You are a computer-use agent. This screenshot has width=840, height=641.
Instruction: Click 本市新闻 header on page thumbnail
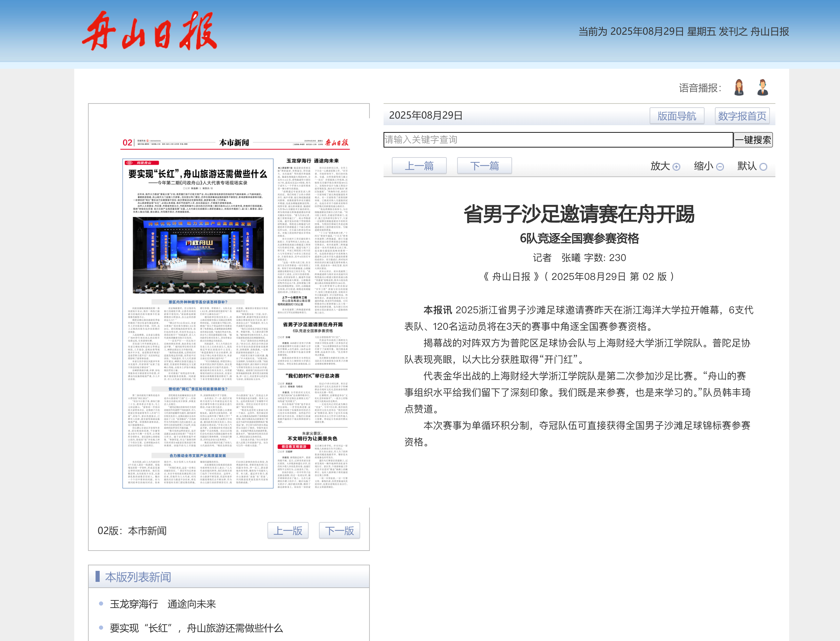pos(234,143)
